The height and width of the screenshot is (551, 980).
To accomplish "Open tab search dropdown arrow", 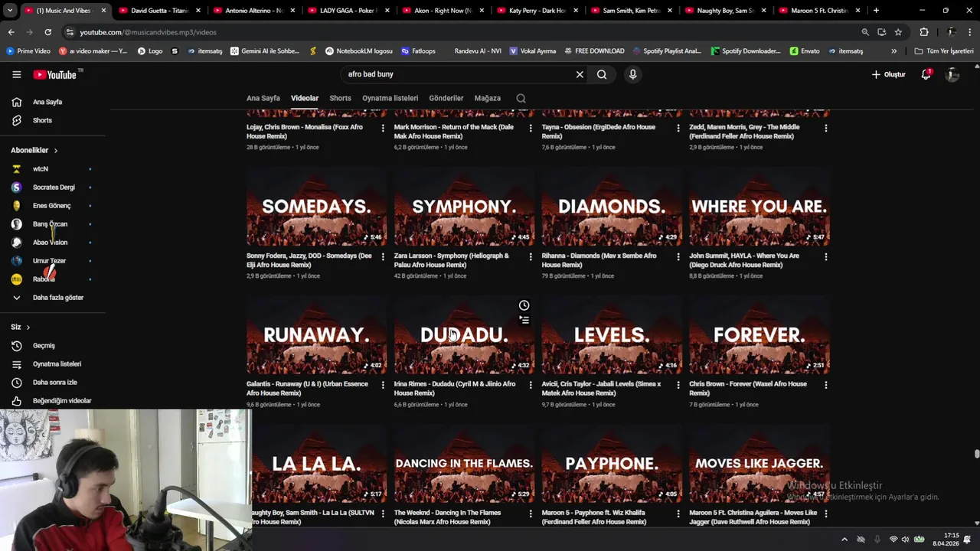I will pyautogui.click(x=10, y=11).
